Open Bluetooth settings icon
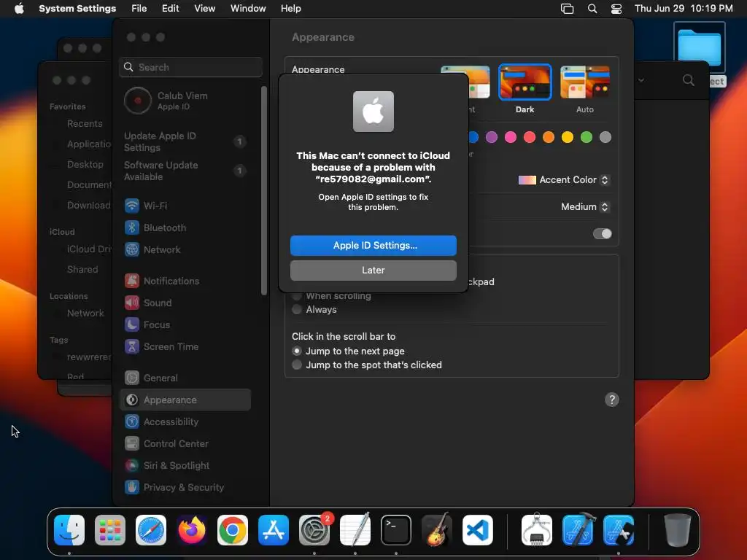Screen dimensions: 747x560 click(x=132, y=227)
